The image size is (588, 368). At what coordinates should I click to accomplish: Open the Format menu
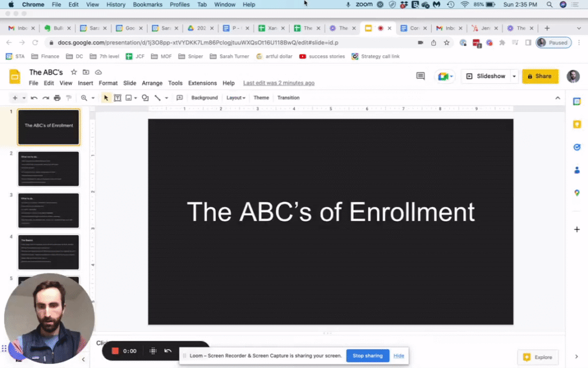pos(108,83)
